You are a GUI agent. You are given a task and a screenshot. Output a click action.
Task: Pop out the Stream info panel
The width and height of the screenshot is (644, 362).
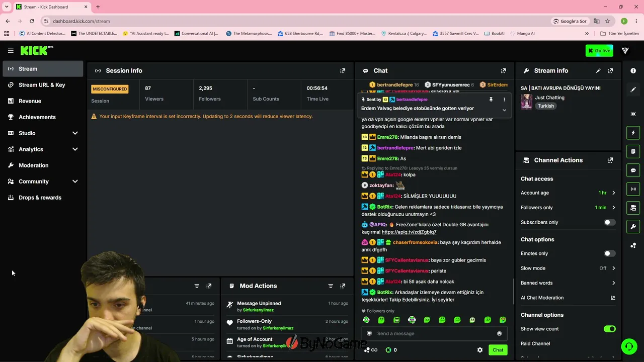tap(610, 71)
